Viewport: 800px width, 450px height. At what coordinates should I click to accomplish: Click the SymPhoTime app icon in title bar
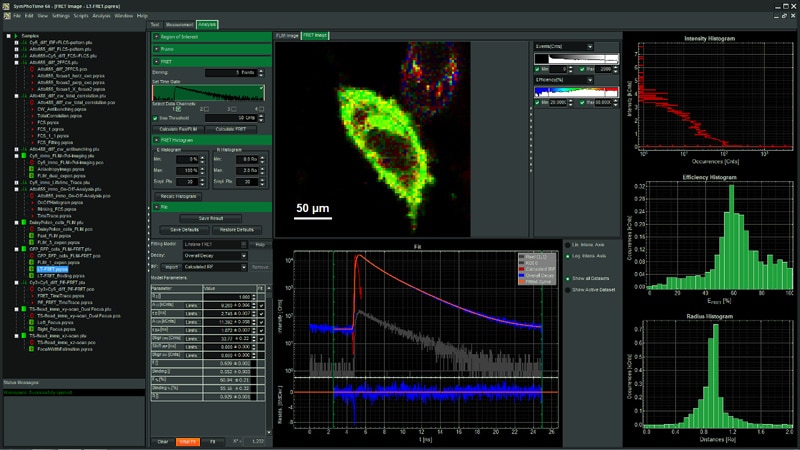[5, 5]
